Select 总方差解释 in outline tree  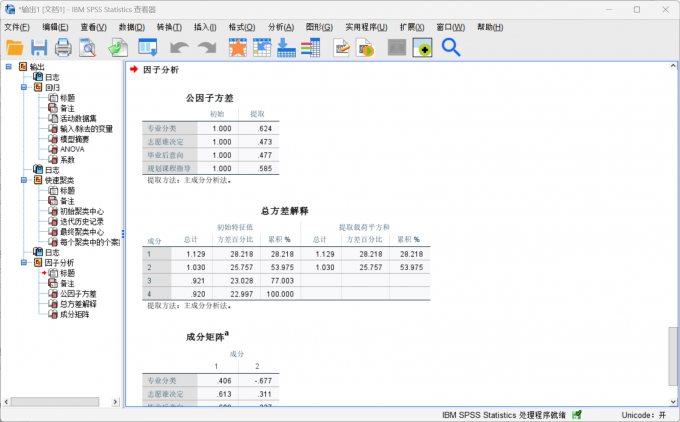[x=78, y=304]
